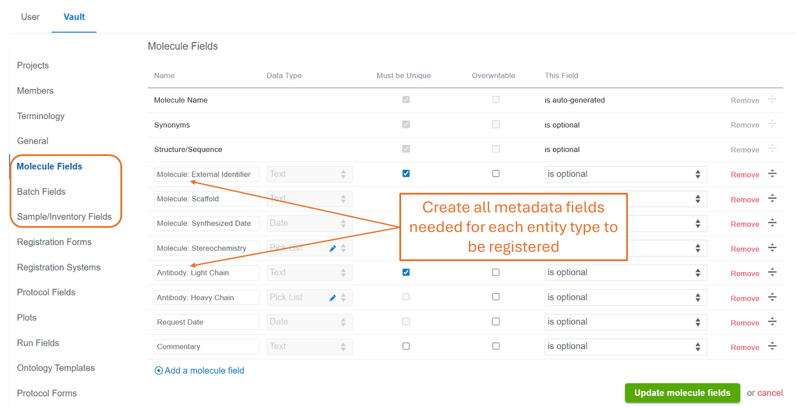Click reorder handle on Molecule: Scaffold row
This screenshot has width=800, height=407.
click(772, 199)
